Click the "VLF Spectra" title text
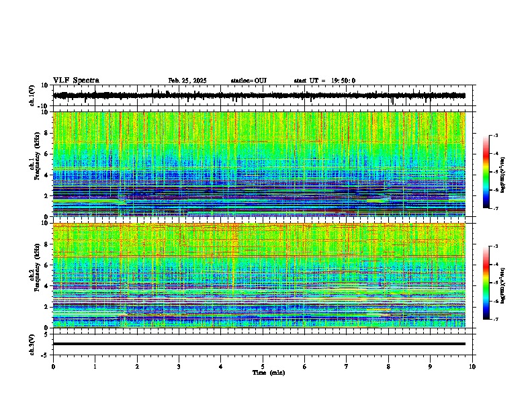The width and height of the screenshot is (532, 411). (x=76, y=81)
